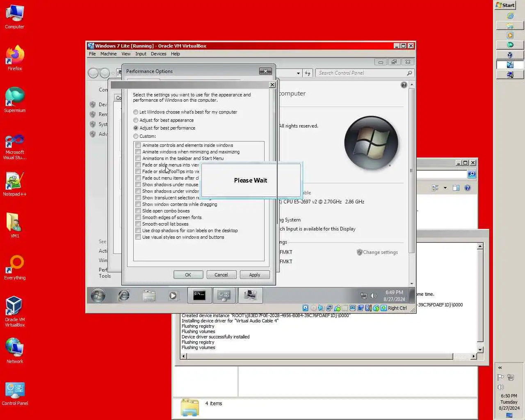
Task: Click Cancel in Performance Options
Action: click(221, 275)
